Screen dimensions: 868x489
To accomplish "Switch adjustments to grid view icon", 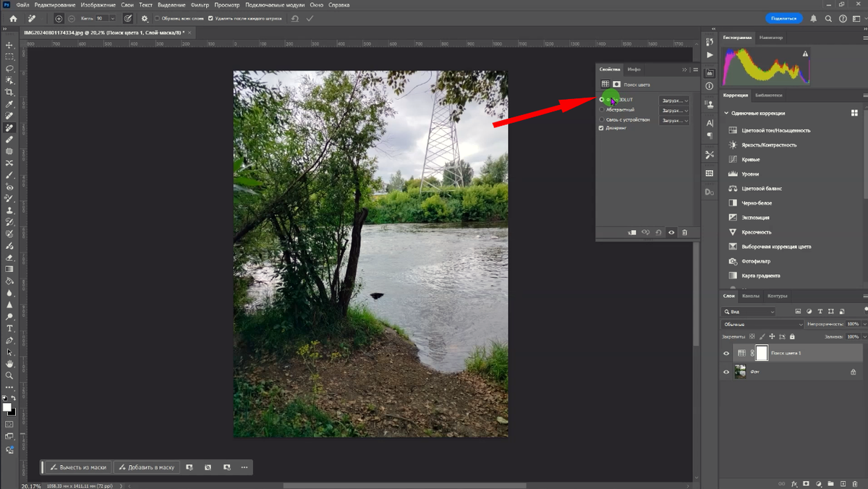I will coord(854,113).
